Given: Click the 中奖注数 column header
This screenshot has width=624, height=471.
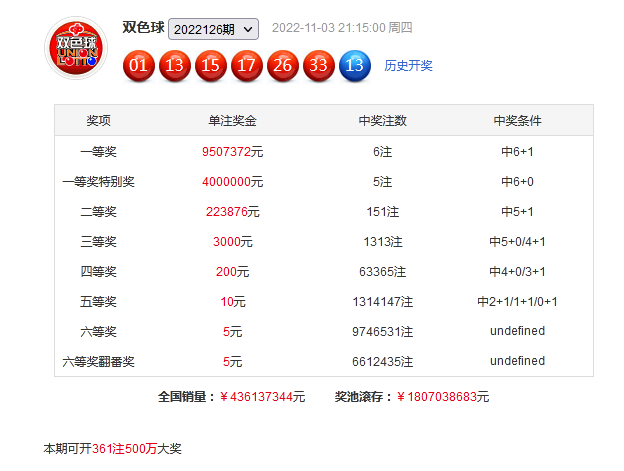Looking at the screenshot, I should coord(382,121).
